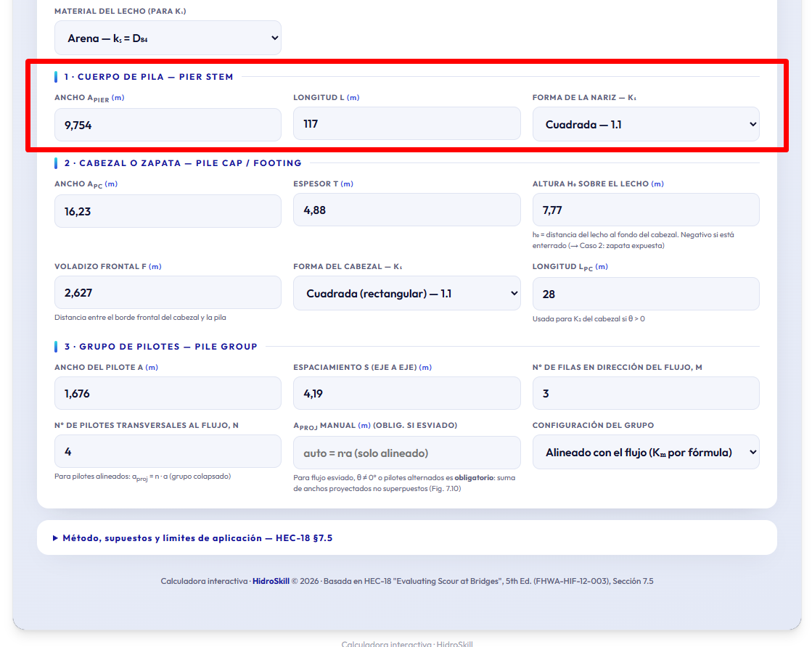The height and width of the screenshot is (647, 812).
Task: Open the Material del lecho dropdown
Action: [168, 38]
